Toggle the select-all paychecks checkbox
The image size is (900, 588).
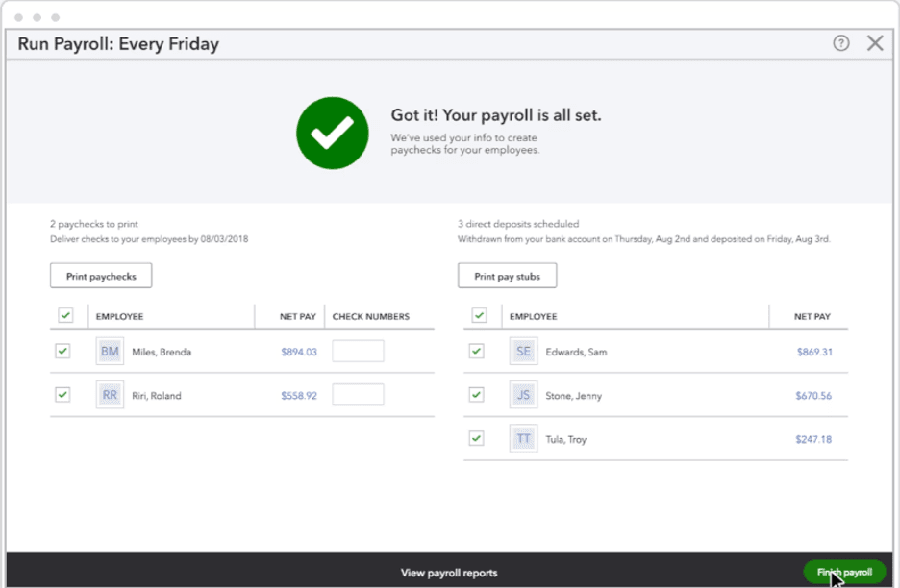62,315
